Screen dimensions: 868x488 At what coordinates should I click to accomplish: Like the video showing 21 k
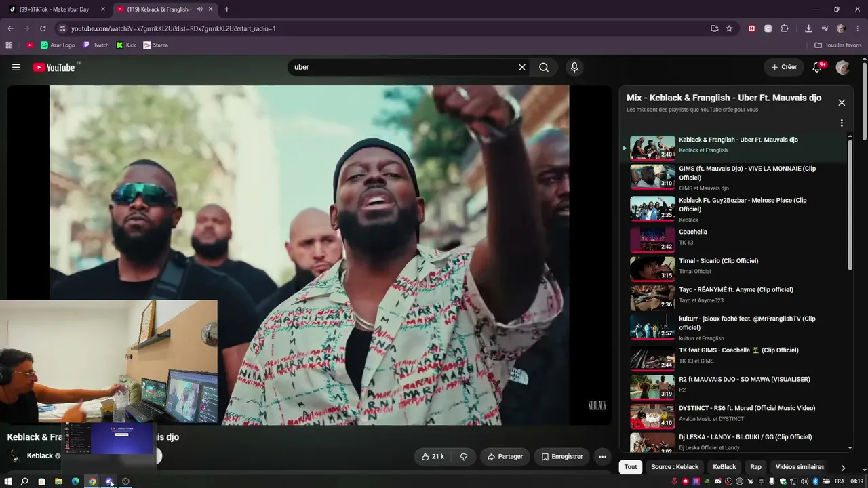(x=433, y=457)
